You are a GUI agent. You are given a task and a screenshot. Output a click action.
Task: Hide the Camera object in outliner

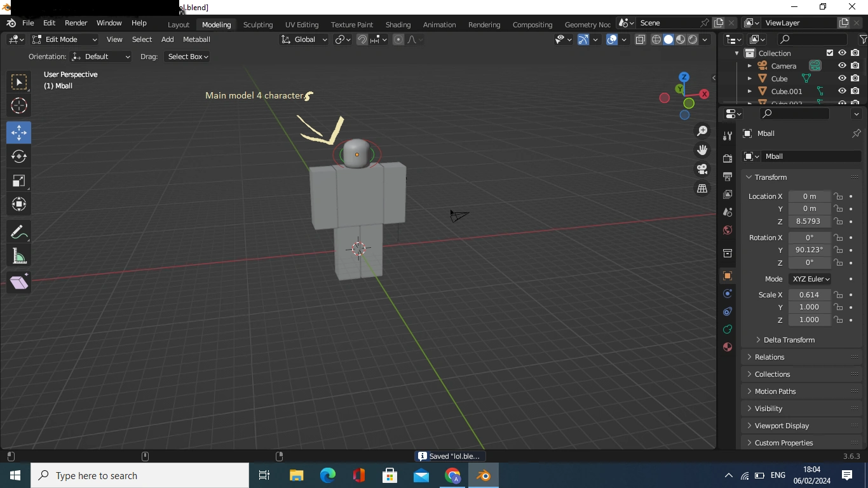(x=842, y=66)
